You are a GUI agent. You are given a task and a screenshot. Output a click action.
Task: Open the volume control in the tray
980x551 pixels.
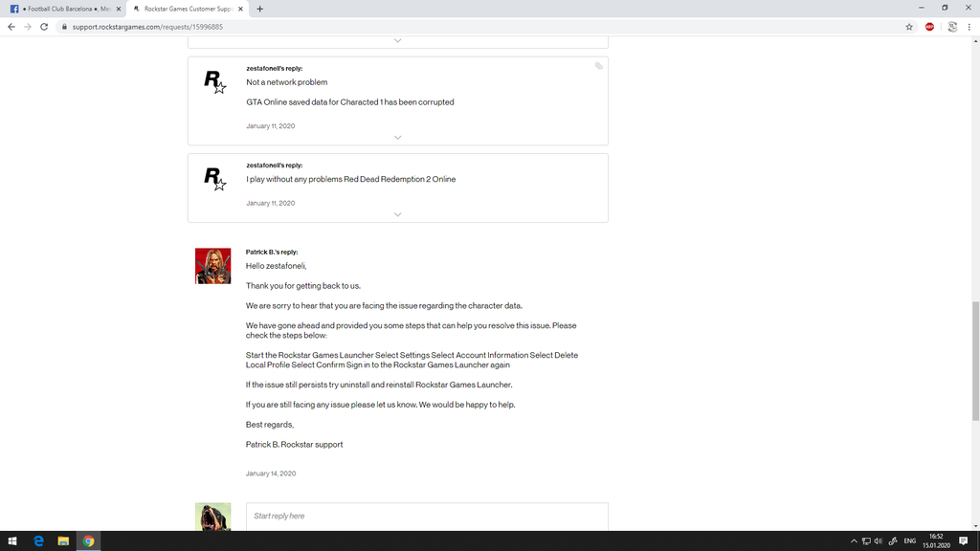[x=879, y=541]
